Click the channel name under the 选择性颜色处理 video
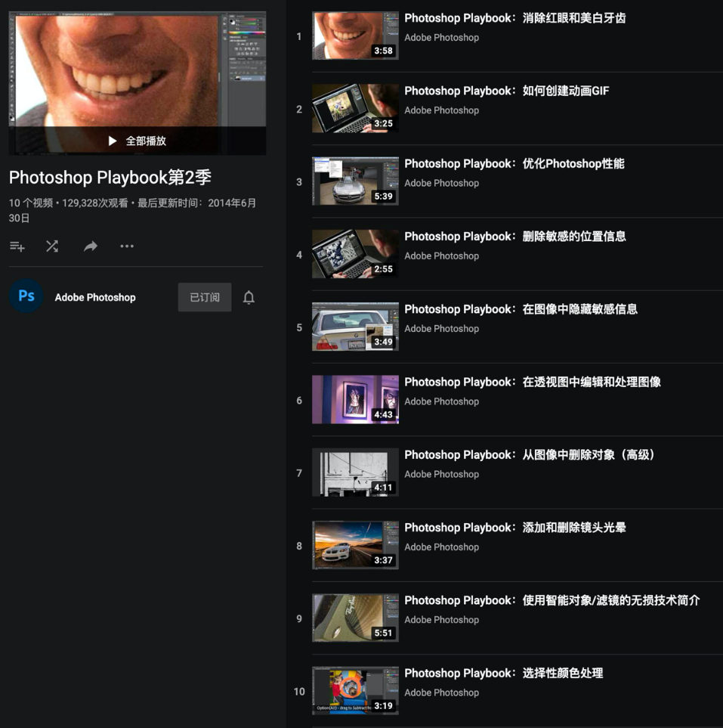 point(442,692)
